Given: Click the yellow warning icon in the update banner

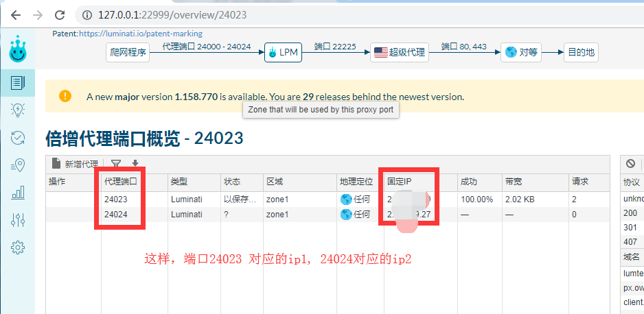Looking at the screenshot, I should (x=65, y=96).
